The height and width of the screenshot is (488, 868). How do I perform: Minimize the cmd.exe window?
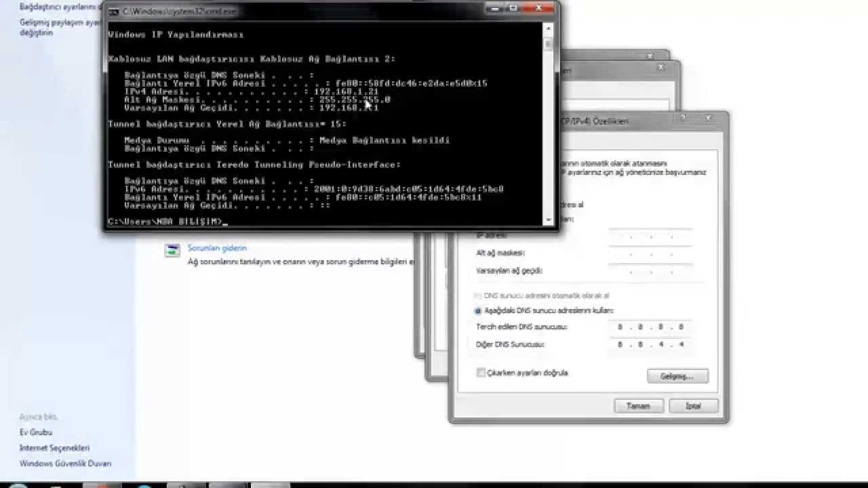(x=496, y=8)
